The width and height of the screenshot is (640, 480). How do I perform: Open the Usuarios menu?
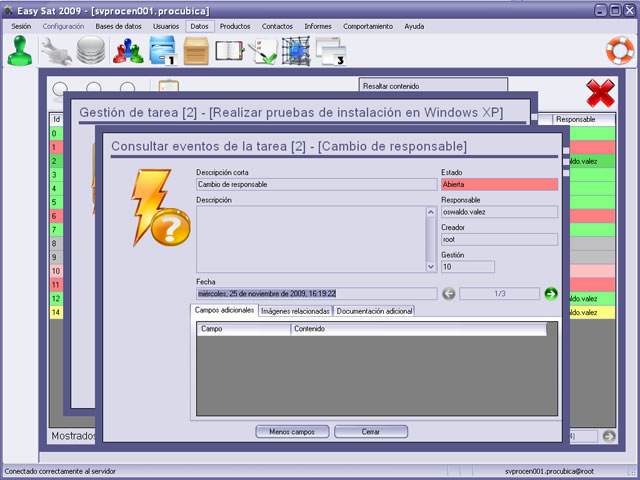click(x=166, y=26)
